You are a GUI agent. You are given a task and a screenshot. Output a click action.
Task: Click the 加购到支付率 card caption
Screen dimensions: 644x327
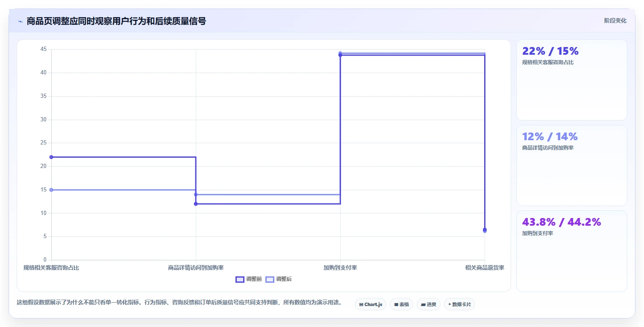point(538,233)
